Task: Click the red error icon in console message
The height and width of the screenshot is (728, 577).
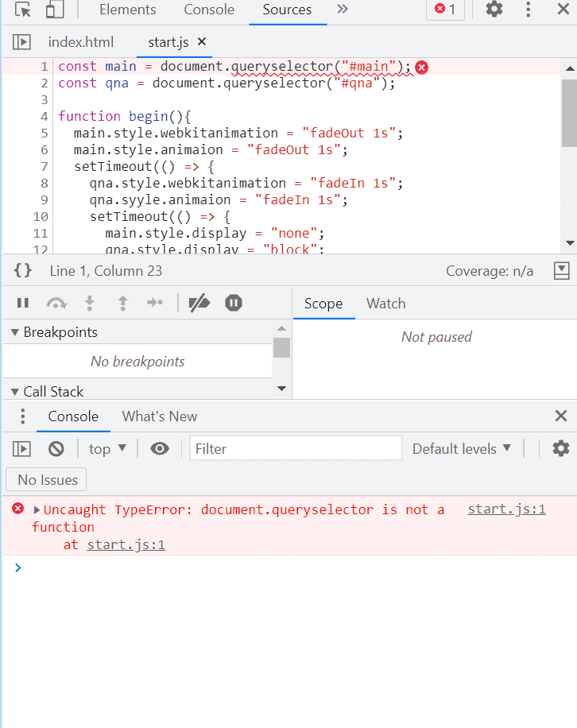Action: [18, 509]
